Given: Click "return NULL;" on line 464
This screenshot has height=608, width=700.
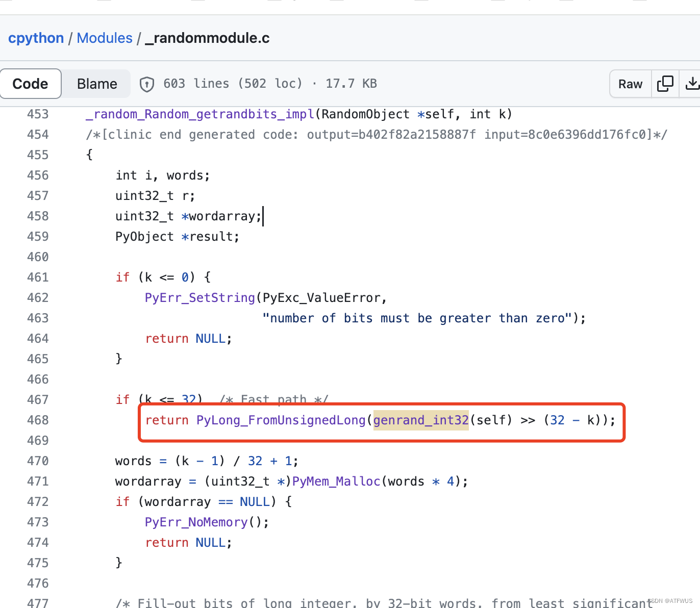Looking at the screenshot, I should coord(189,339).
